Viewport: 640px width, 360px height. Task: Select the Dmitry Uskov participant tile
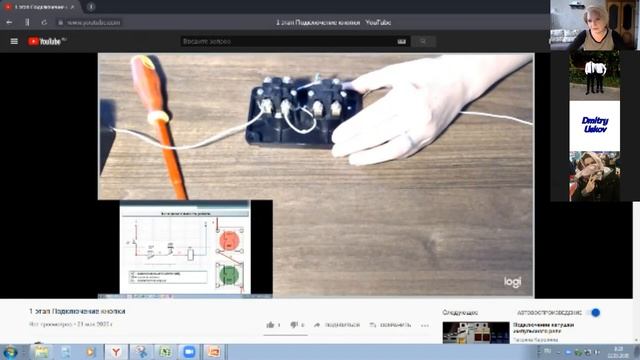(x=595, y=126)
